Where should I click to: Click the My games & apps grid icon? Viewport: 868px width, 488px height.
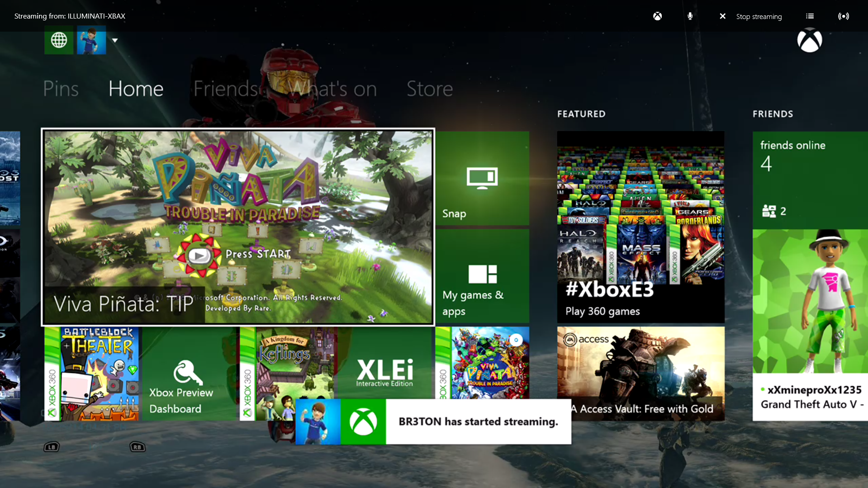point(483,274)
